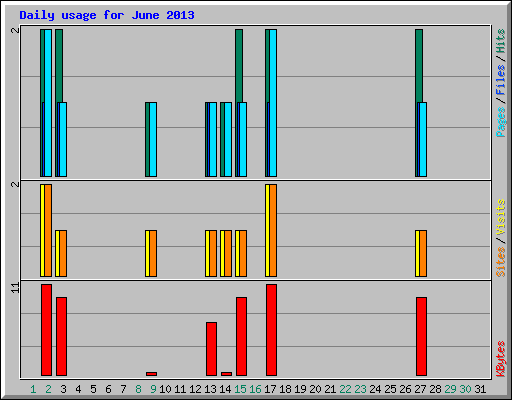Click day label '29' on the x-axis
Screen dimensions: 512x400
450,389
